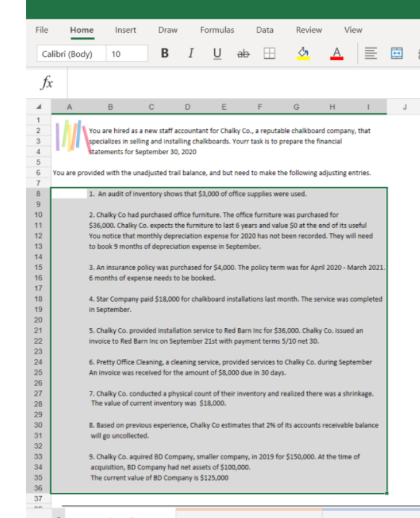Apply red font color
This screenshot has height=518, width=420.
[x=337, y=54]
